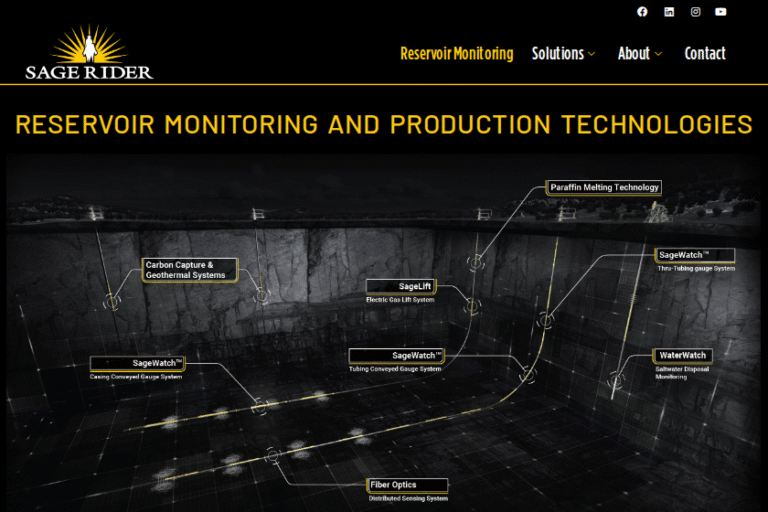768x512 pixels.
Task: Select SageWatch Tubing Conveyed Gauge label
Action: tap(396, 355)
